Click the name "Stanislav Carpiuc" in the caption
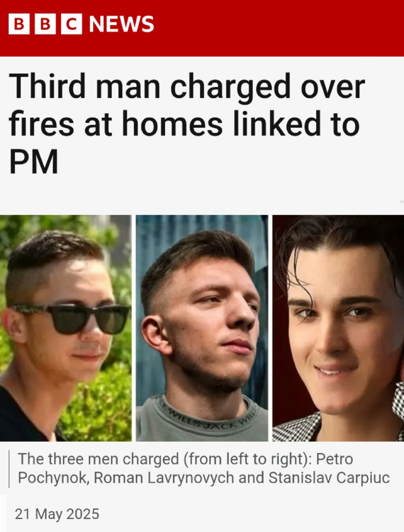404x532 pixels. (x=329, y=478)
